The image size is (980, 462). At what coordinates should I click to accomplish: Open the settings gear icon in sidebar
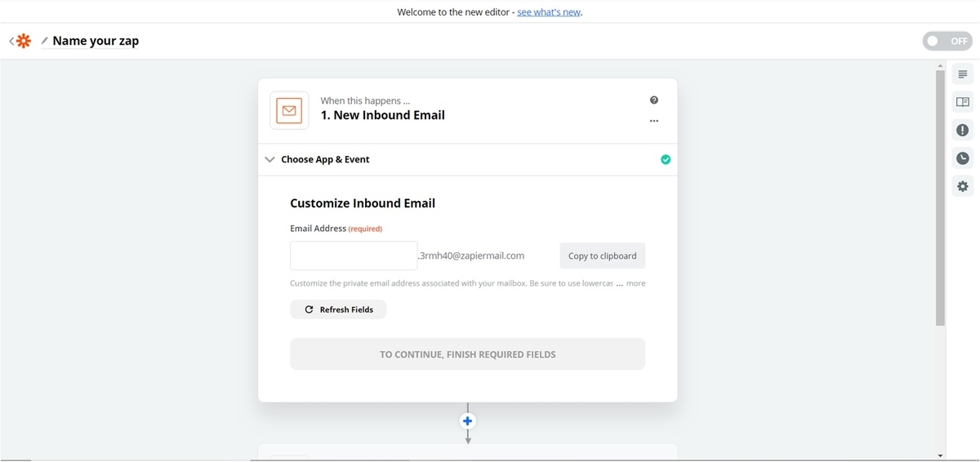tap(963, 186)
